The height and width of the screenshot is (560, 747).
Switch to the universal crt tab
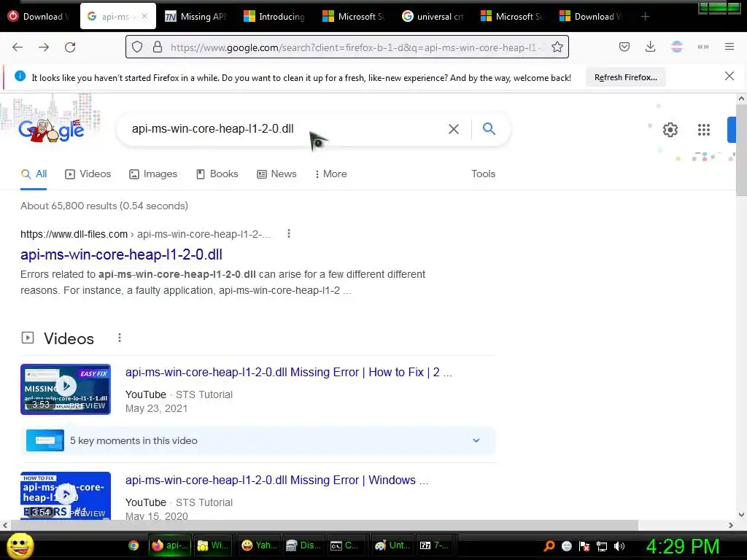(x=433, y=17)
